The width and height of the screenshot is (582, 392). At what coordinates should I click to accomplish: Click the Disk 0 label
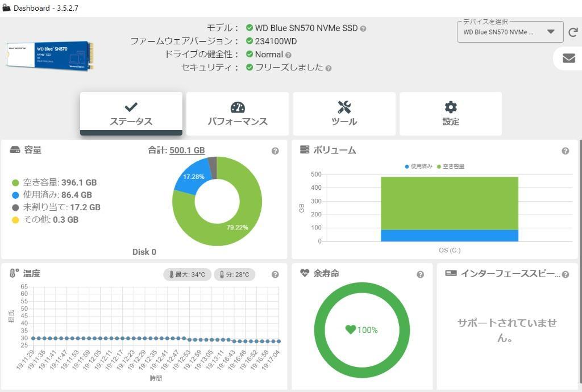144,252
